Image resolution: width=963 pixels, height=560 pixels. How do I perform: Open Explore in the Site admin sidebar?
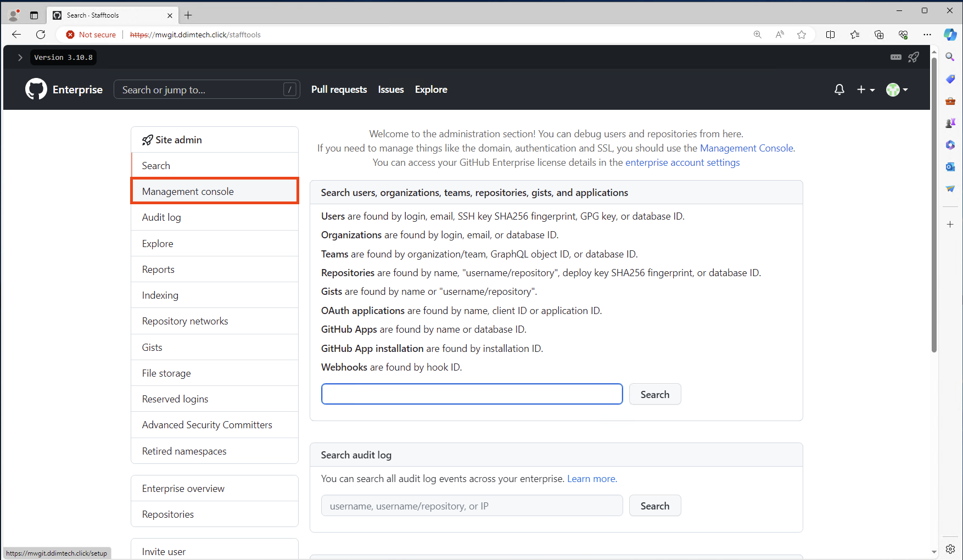point(215,243)
